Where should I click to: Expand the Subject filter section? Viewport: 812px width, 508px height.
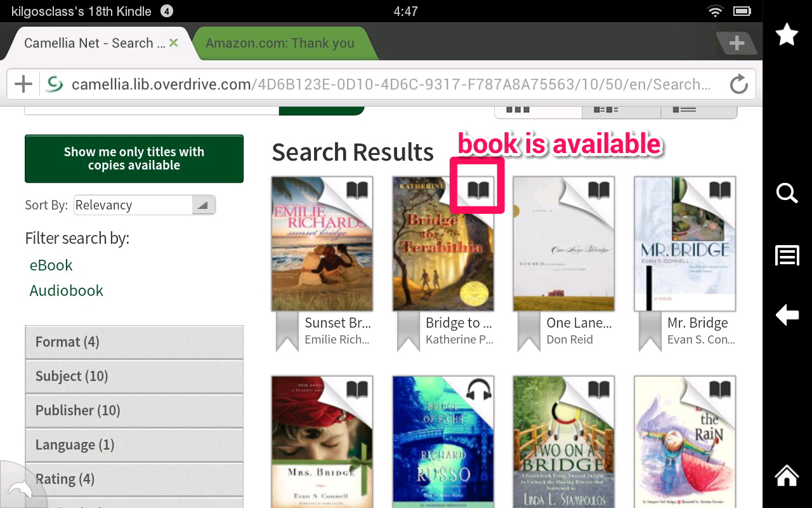(134, 376)
